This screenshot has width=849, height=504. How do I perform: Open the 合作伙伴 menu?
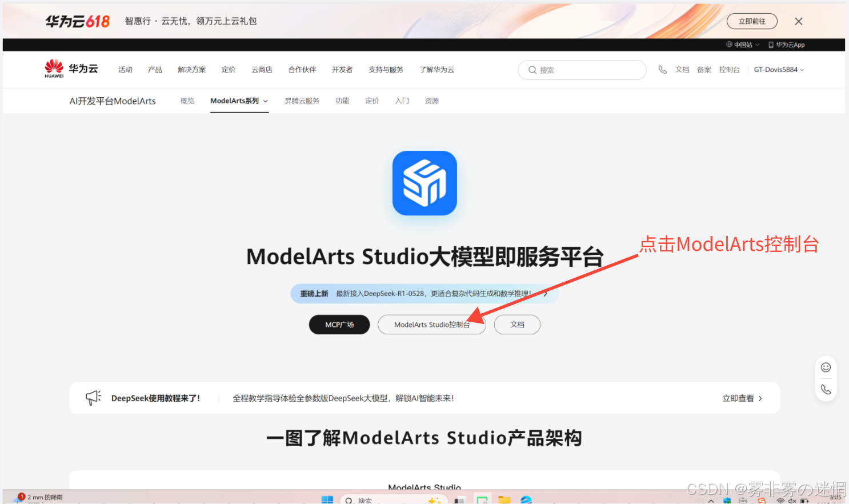click(302, 70)
